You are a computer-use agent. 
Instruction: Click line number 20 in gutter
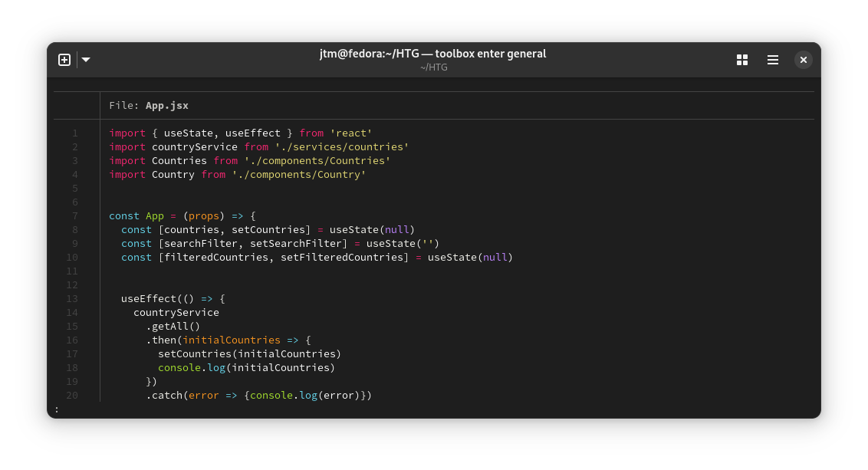(72, 396)
